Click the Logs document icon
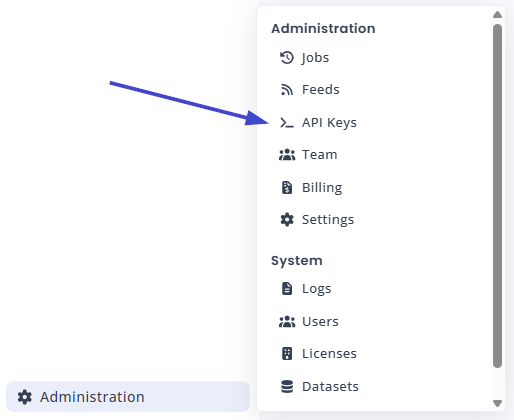 [x=287, y=289]
